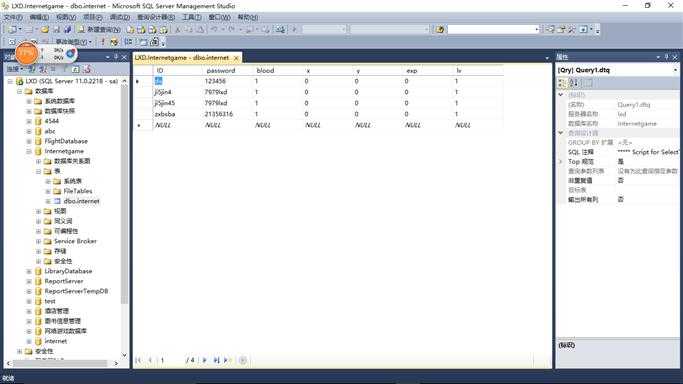The width and height of the screenshot is (683, 384).
Task: Refresh Object Explorer using the refresh icon
Action: tap(75, 69)
